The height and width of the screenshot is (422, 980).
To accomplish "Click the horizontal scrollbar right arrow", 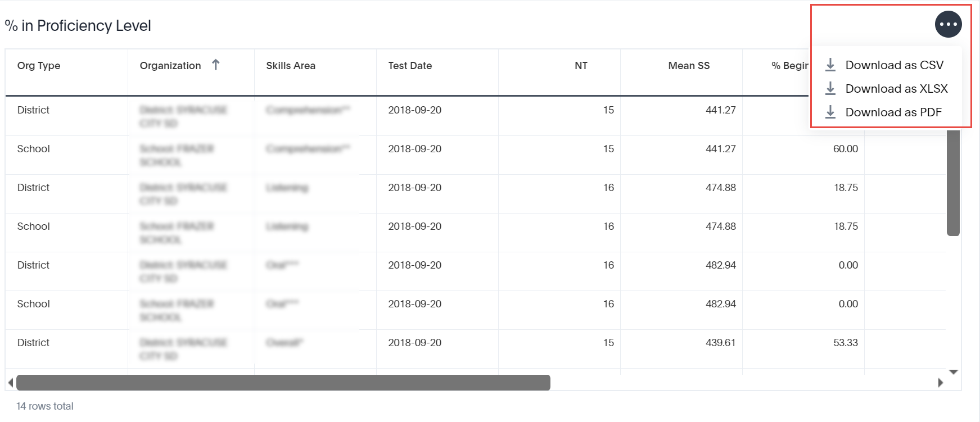I will 941,383.
